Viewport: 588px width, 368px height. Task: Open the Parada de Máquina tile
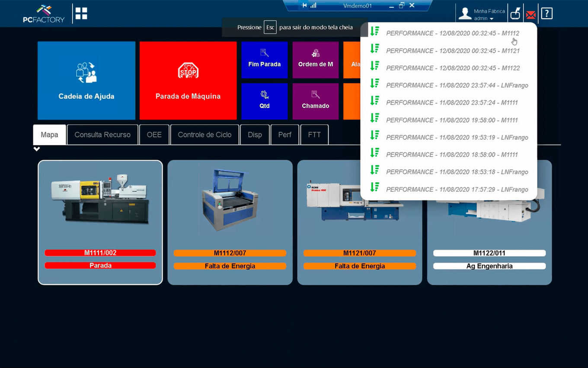188,81
